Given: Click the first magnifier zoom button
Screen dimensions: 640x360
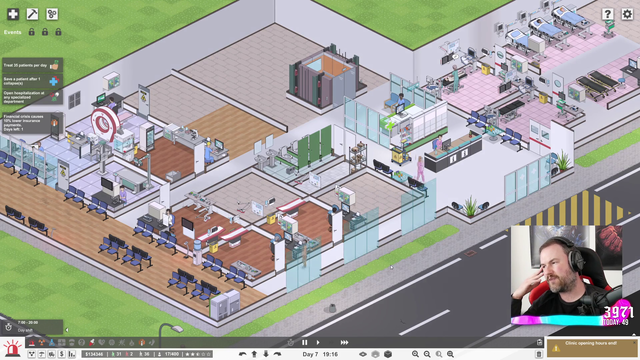Looking at the screenshot, I should click(x=415, y=354).
